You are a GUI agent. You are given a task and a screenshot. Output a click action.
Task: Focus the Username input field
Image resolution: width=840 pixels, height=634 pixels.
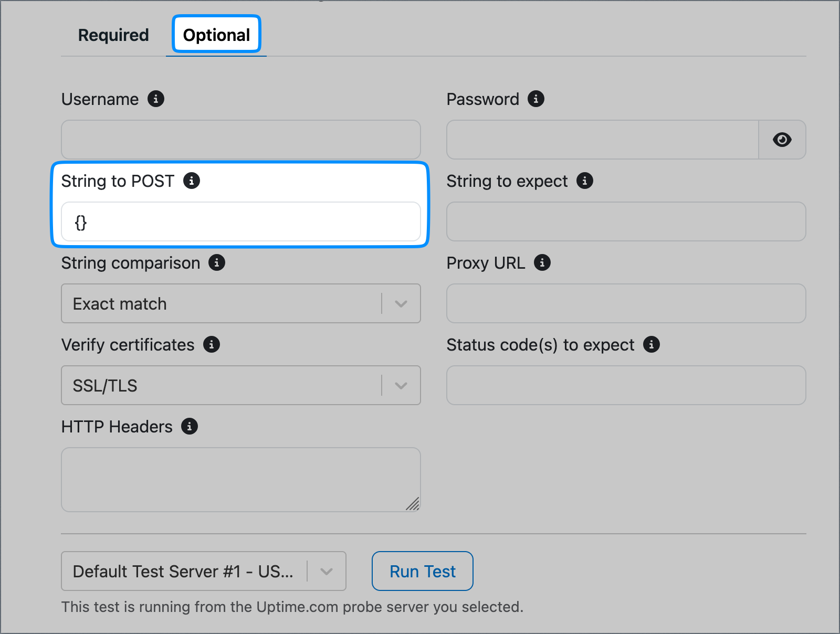tap(241, 140)
